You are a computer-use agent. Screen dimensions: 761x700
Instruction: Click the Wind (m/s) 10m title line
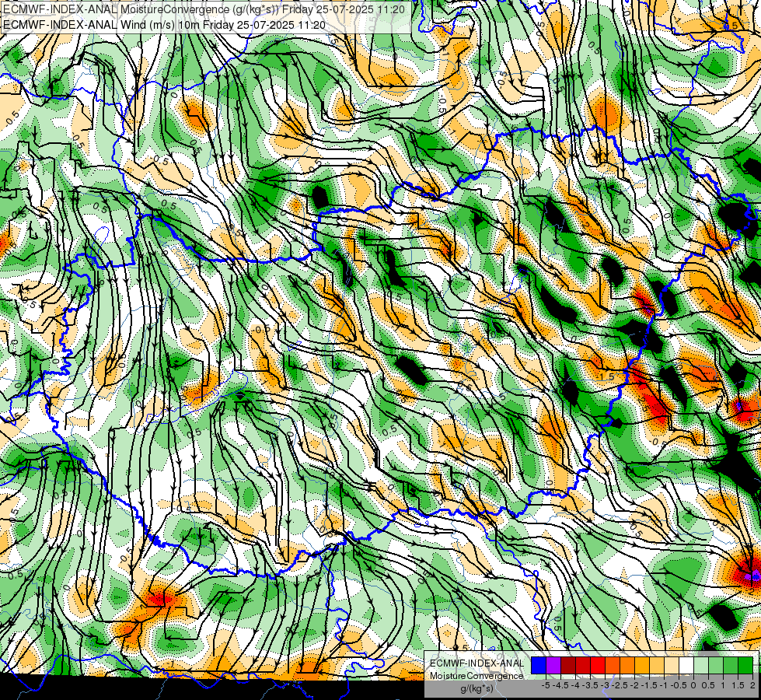(x=164, y=25)
